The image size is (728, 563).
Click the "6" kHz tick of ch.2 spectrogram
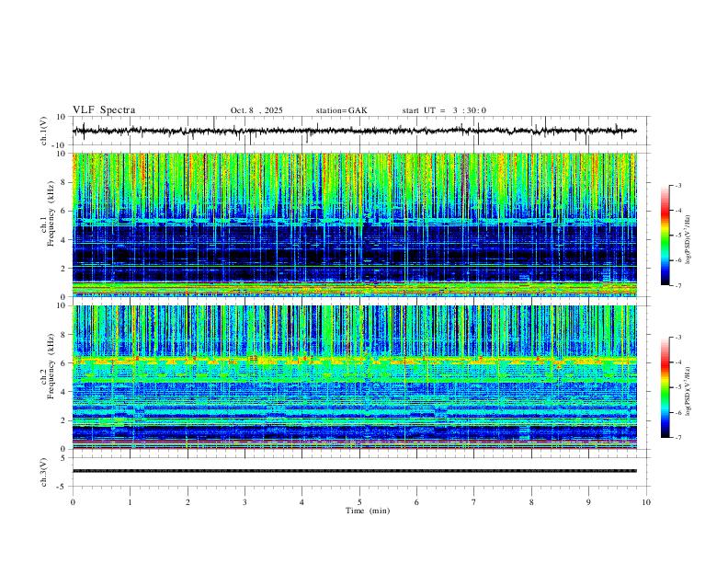(64, 363)
